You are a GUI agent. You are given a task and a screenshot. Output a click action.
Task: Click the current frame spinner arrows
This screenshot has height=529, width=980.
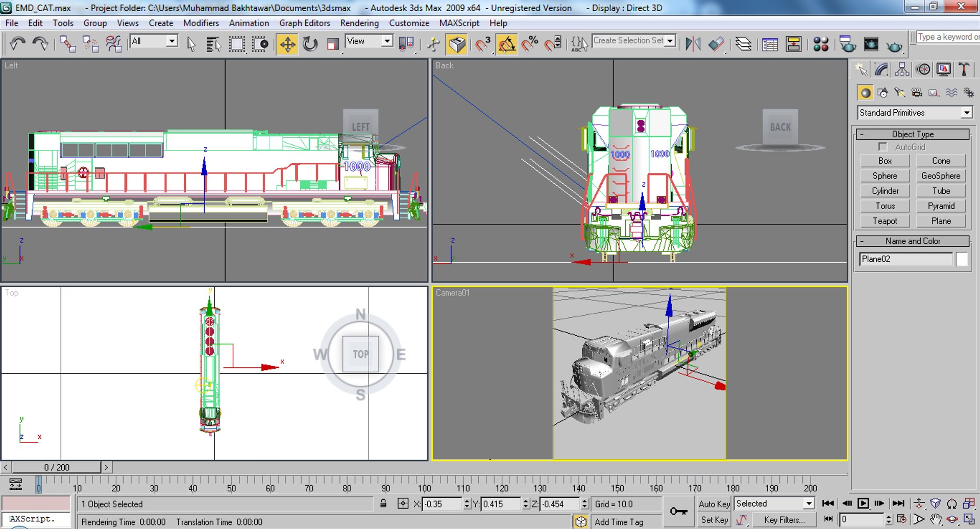point(889,519)
